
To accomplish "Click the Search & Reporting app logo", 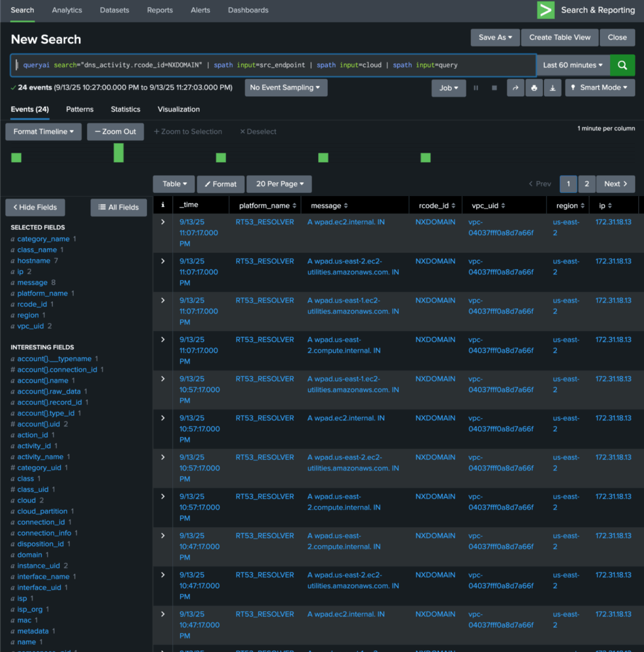I will [545, 10].
